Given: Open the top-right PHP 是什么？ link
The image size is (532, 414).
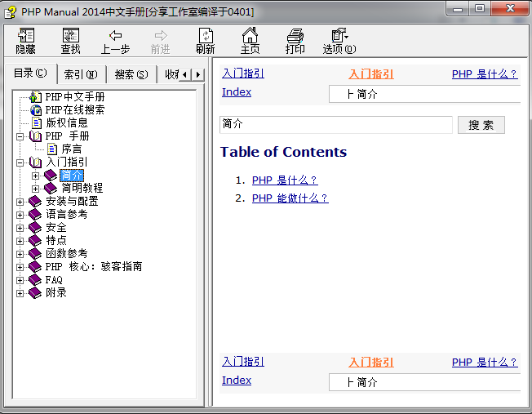Looking at the screenshot, I should 485,74.
